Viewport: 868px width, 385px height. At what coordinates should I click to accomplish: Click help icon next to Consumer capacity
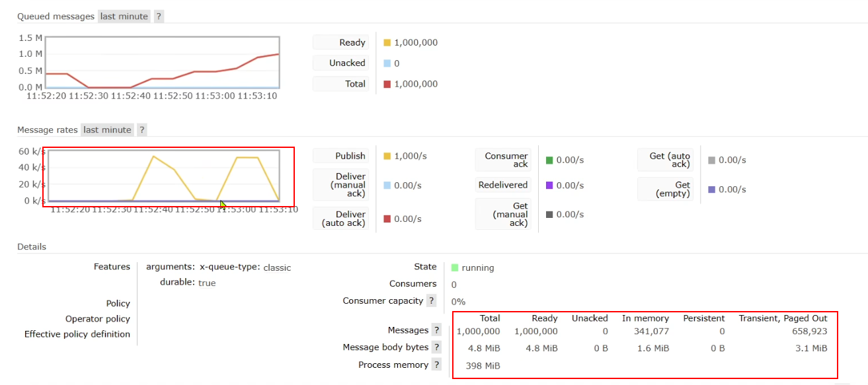(x=432, y=301)
